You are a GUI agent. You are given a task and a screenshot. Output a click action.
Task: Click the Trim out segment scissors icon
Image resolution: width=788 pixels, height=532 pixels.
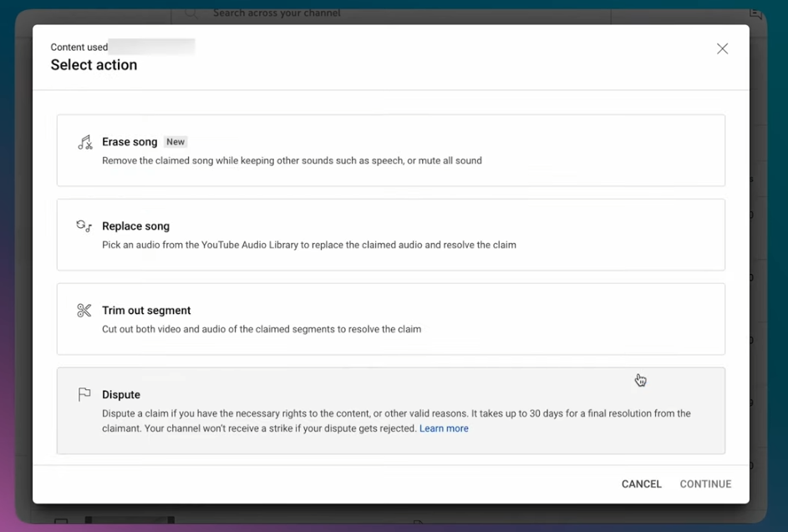click(84, 311)
